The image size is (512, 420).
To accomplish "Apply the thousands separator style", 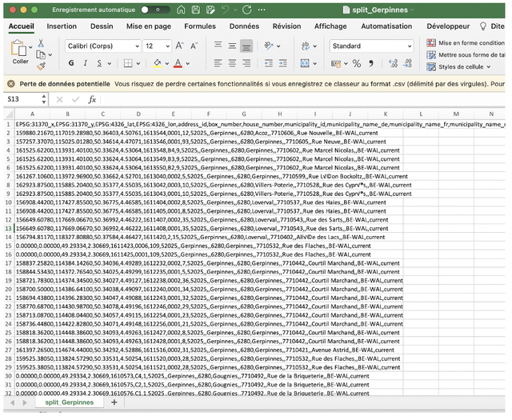I will point(371,63).
